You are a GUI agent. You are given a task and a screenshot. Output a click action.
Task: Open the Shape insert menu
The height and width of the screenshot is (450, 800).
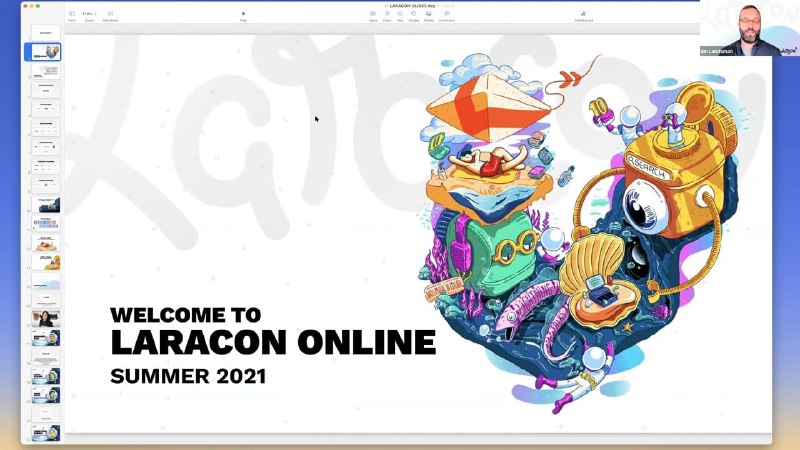tap(414, 16)
